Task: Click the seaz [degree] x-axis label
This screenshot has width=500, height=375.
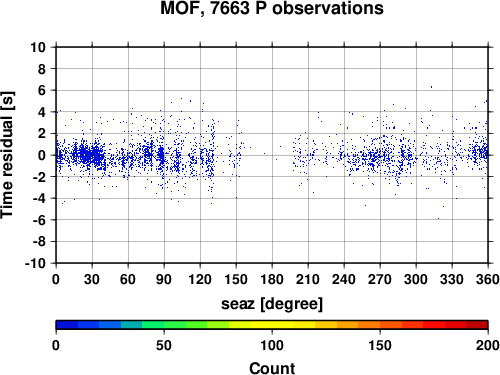Action: pyautogui.click(x=272, y=304)
